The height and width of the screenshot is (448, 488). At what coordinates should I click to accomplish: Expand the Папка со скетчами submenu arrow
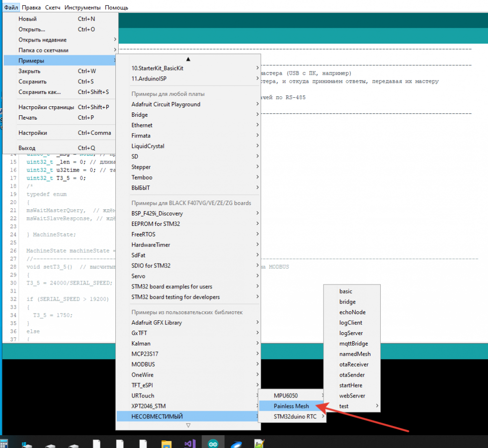(x=115, y=50)
